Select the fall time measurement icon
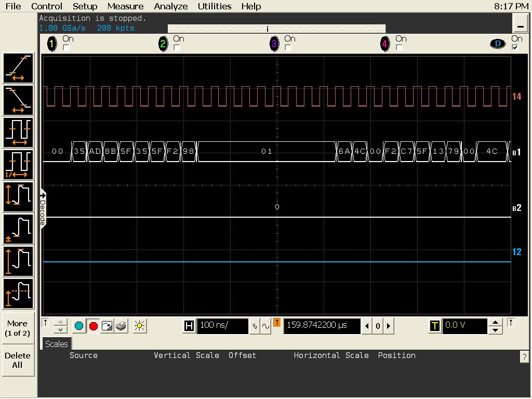 coord(19,100)
